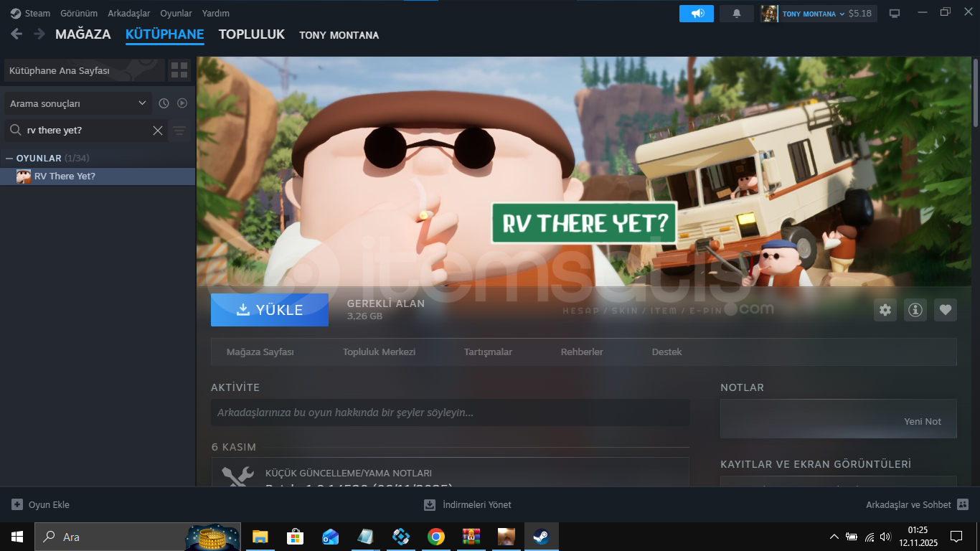This screenshot has height=551, width=980.
Task: Open the Görünüm menu
Action: [79, 14]
